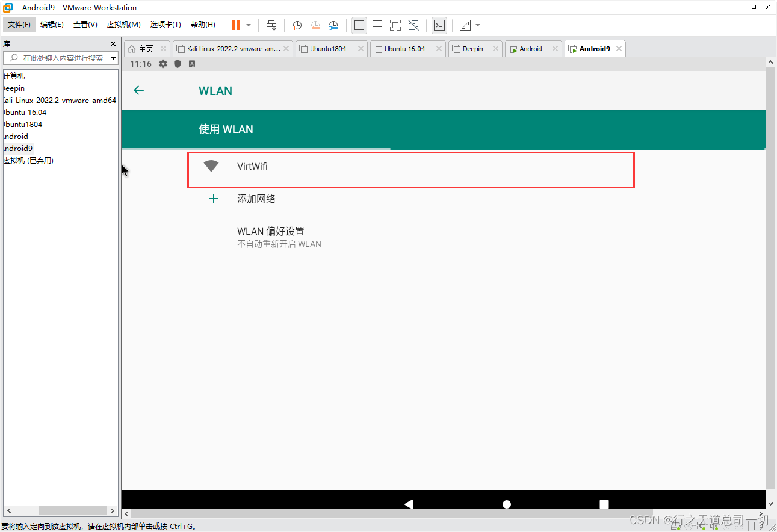Toggle the library sidebar view icon
Screen dimensions: 777x532
click(x=359, y=25)
